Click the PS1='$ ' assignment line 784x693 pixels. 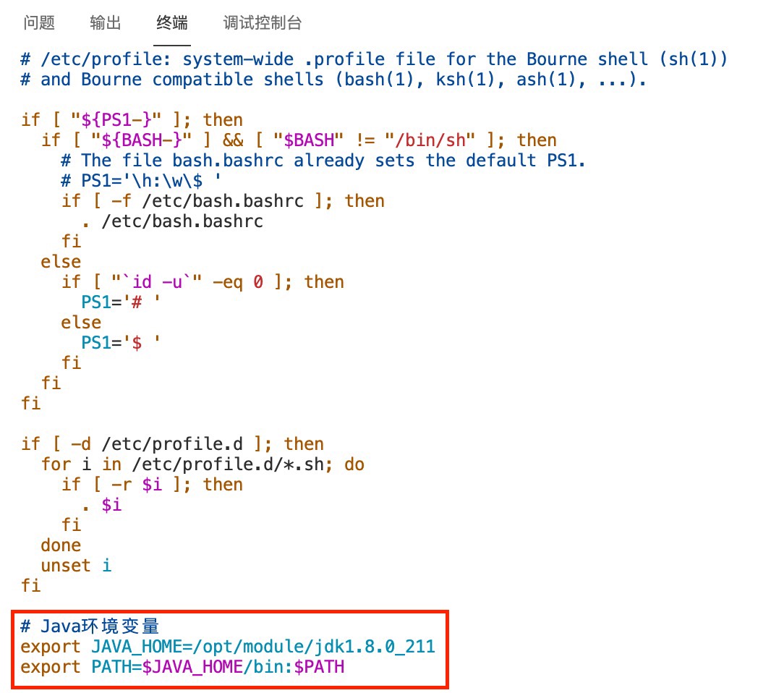[122, 343]
